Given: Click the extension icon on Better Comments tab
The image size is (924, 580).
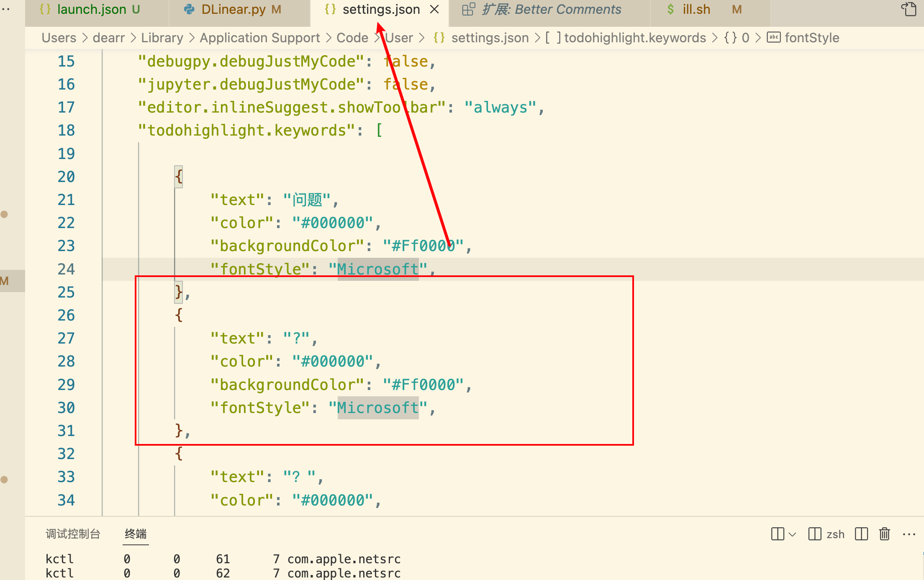Looking at the screenshot, I should coord(468,10).
